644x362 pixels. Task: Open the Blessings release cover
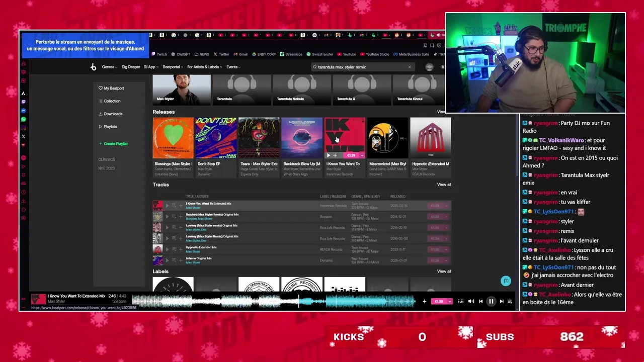click(x=173, y=138)
